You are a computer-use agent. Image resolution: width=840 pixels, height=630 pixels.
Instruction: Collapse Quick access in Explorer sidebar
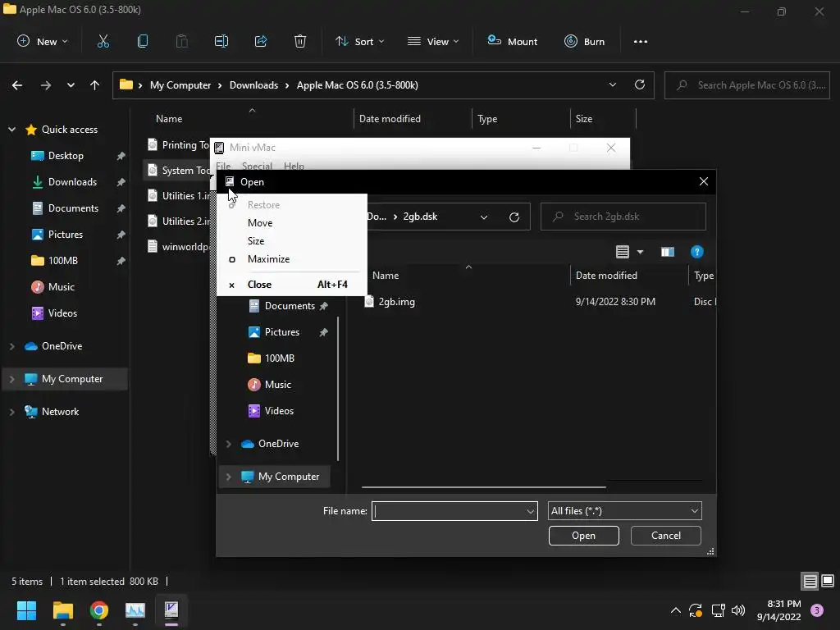coord(11,130)
